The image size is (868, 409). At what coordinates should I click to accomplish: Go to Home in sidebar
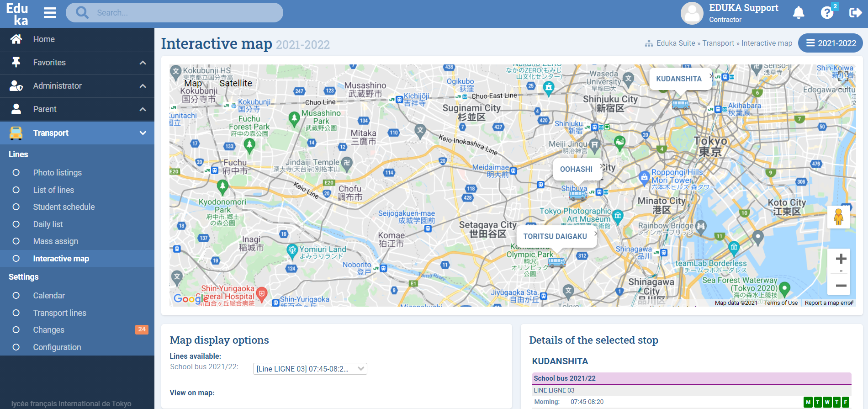coord(44,39)
